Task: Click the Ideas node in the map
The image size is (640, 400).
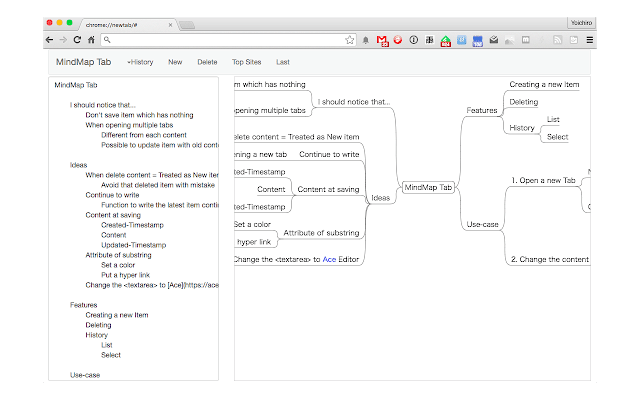Action: (380, 198)
